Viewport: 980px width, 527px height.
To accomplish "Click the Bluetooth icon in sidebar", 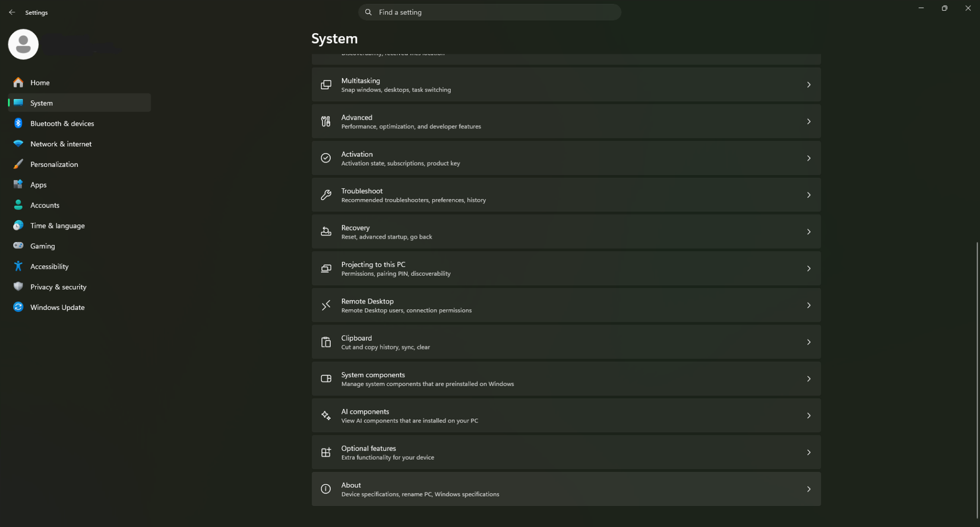I will 18,123.
